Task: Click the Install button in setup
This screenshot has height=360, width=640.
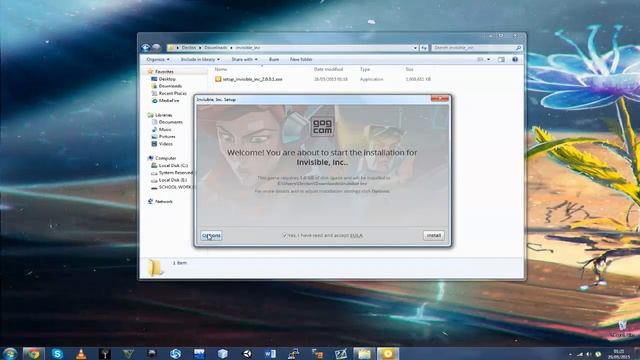Action: point(433,236)
